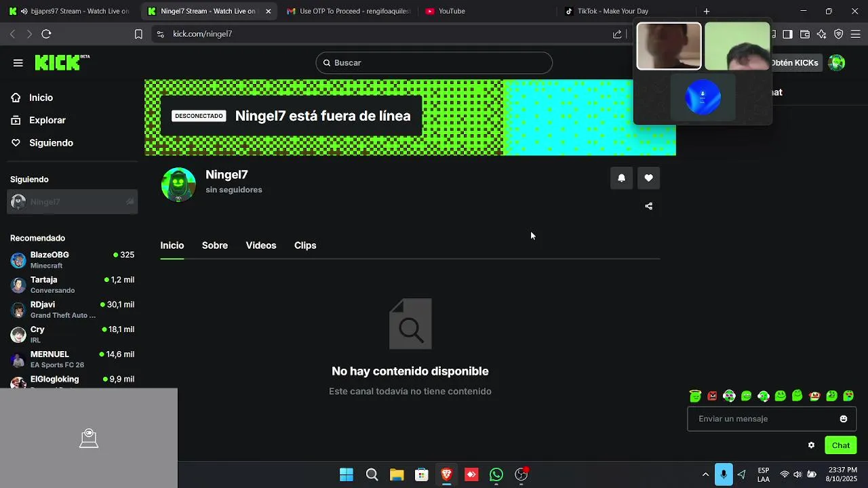Switch to the Sobre tab
Screen dimensions: 868x488
(x=215, y=245)
